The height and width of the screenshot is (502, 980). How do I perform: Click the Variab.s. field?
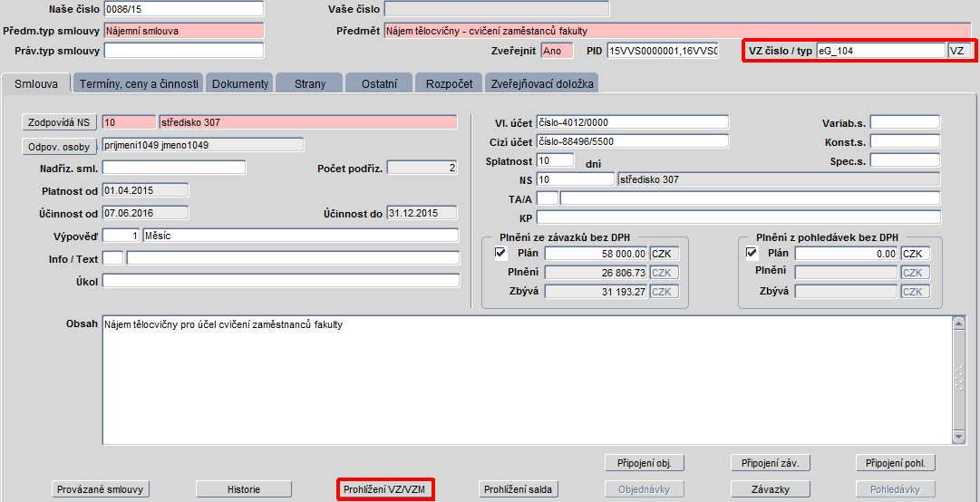pyautogui.click(x=905, y=121)
